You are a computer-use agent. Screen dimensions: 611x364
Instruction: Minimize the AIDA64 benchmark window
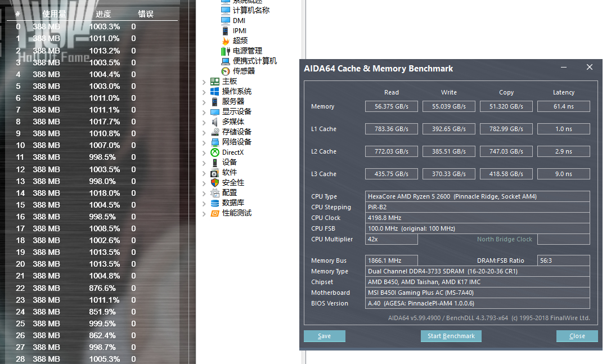[x=564, y=68]
